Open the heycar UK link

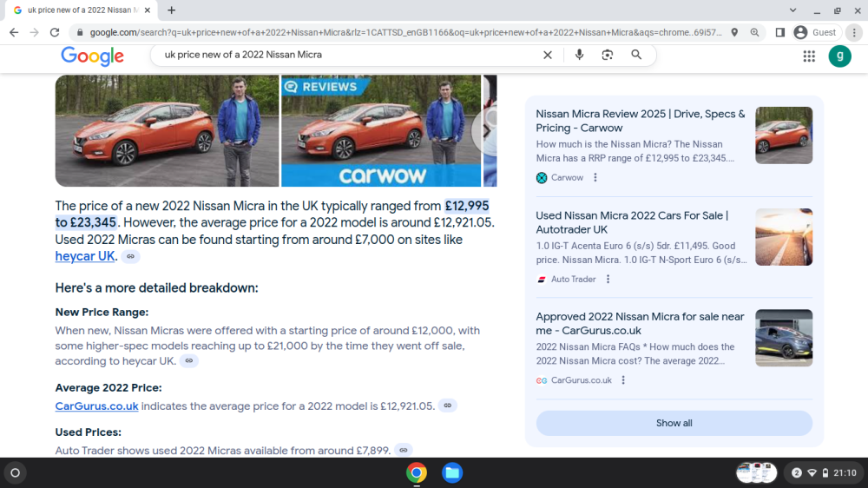pos(85,256)
